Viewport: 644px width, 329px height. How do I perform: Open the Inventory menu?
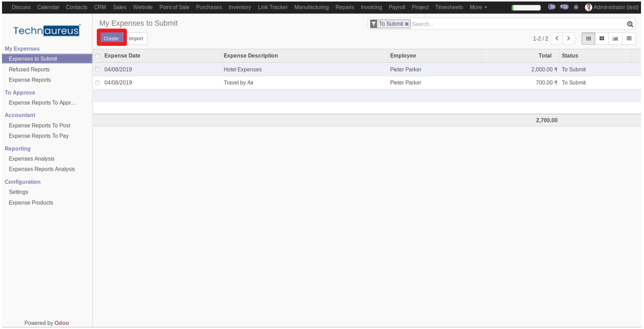[x=240, y=7]
